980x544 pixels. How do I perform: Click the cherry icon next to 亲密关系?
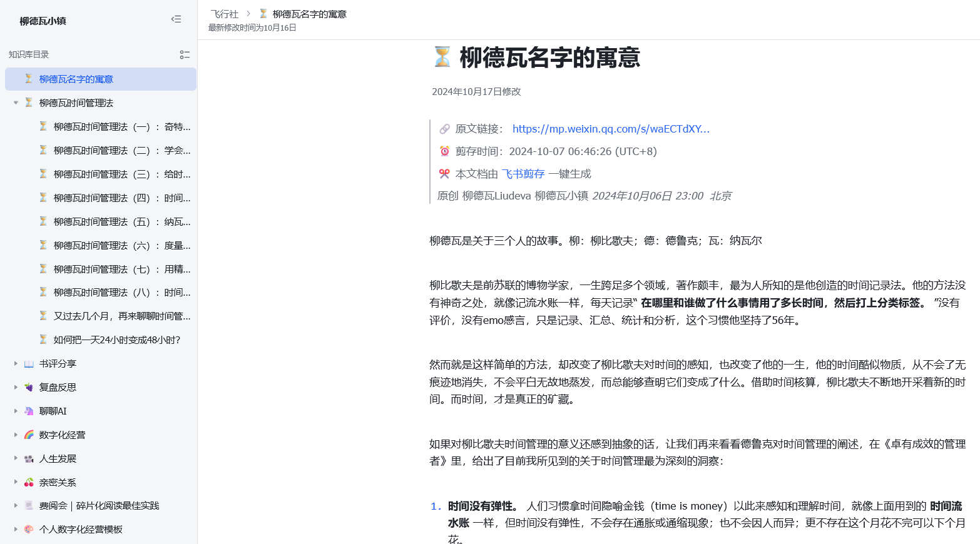29,482
